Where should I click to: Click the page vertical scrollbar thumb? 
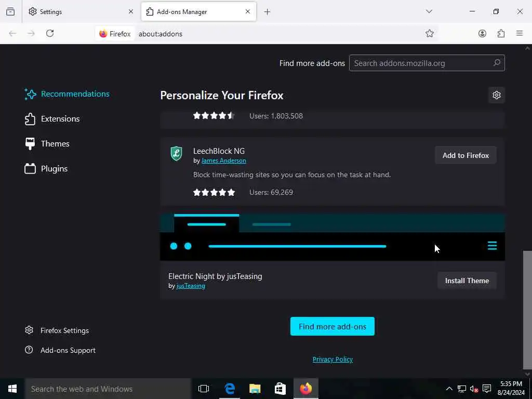[527, 310]
